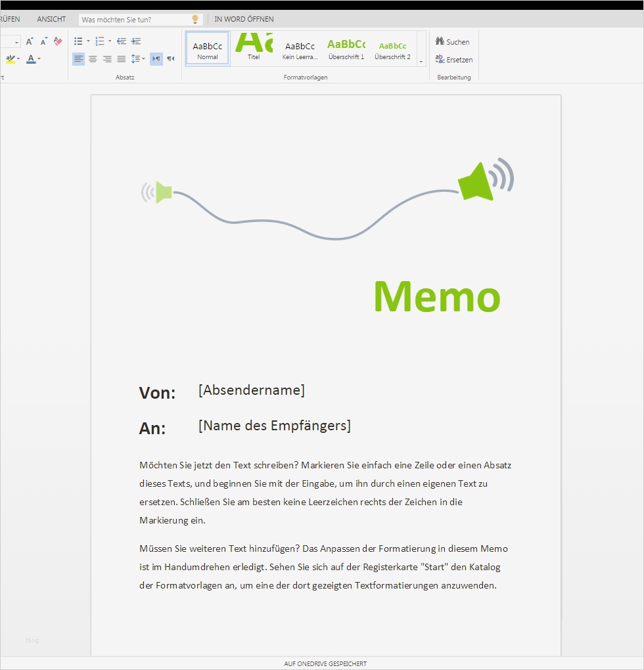The height and width of the screenshot is (670, 644).
Task: Click the lightbulb tell-me icon
Action: point(195,19)
